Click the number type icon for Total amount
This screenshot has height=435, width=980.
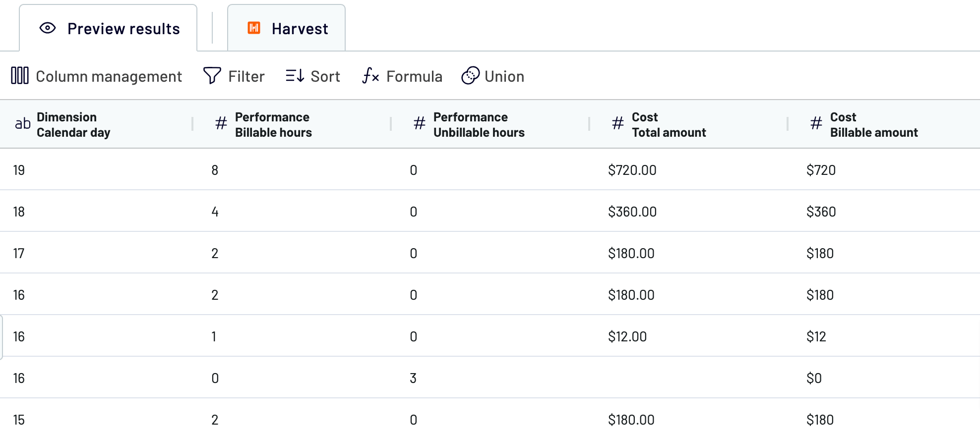coord(618,123)
